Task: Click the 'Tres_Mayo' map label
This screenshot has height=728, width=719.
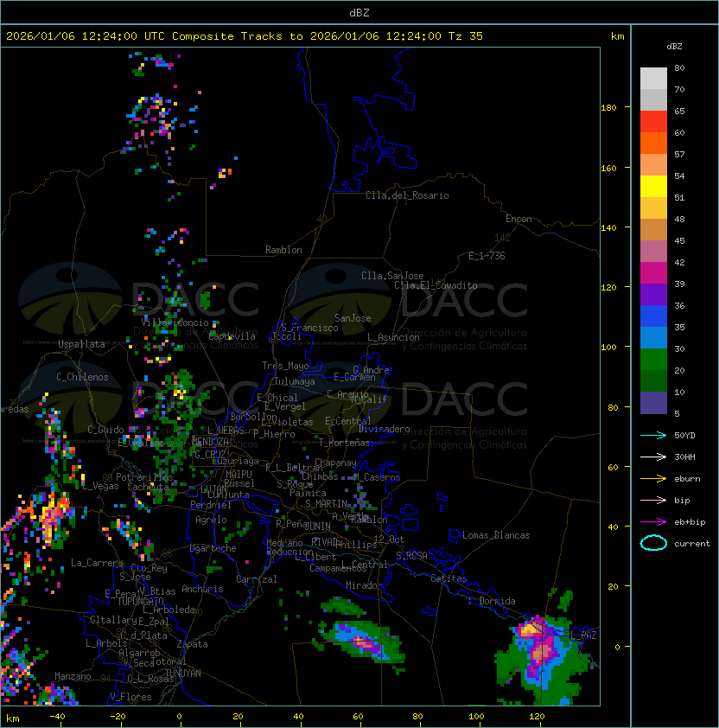Action: pos(285,366)
